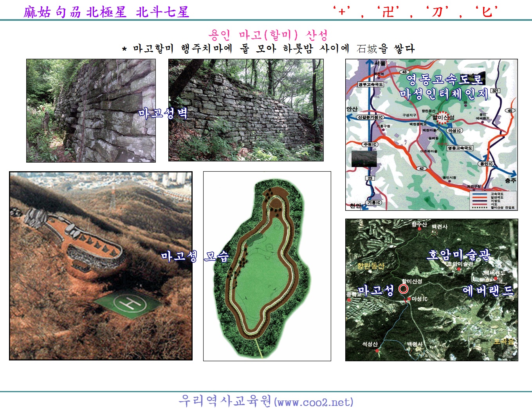Open the www.coo2.net website link in footer

[x=314, y=402]
